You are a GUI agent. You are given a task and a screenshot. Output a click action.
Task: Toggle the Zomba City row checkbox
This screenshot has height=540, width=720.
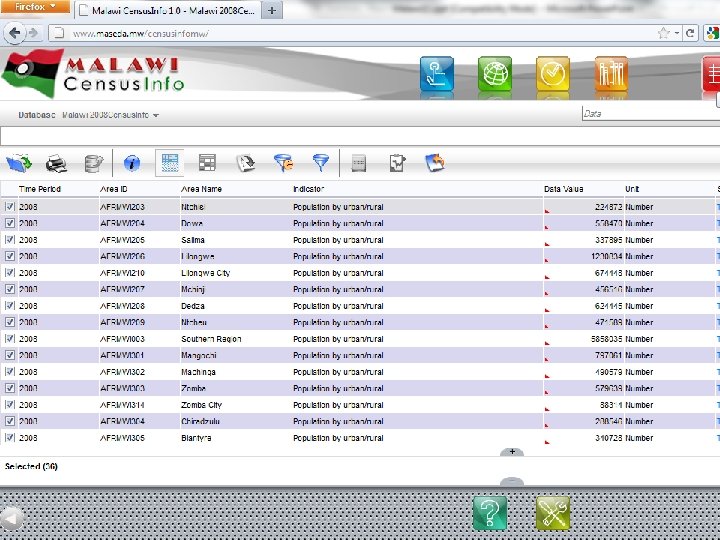tap(9, 405)
